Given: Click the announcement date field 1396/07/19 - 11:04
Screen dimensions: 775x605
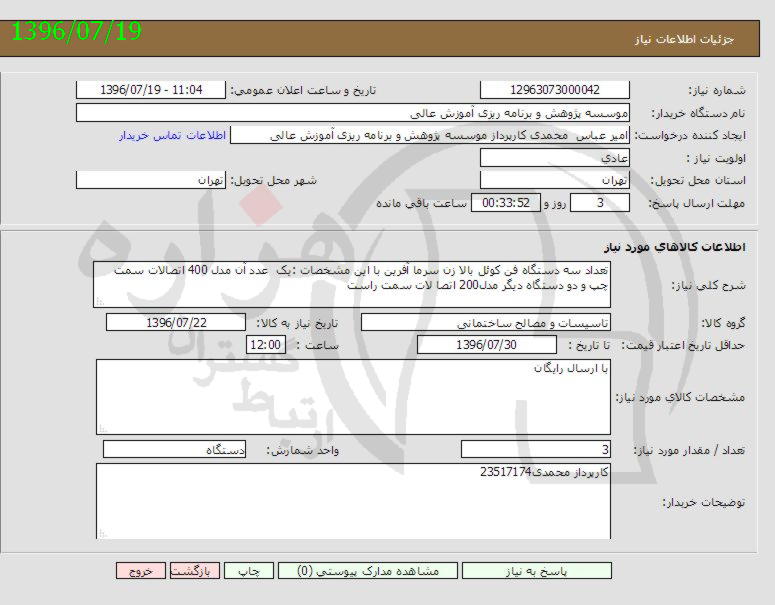Looking at the screenshot, I should point(151,90).
